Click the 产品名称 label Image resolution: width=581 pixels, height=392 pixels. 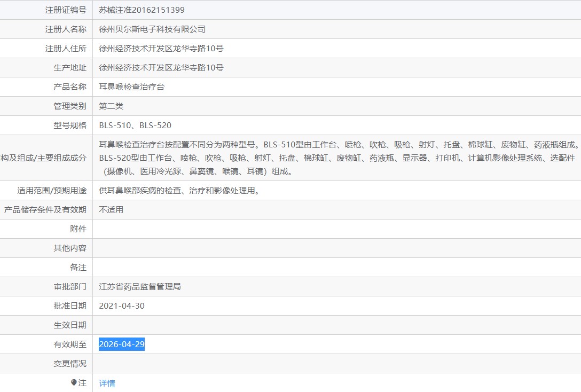[69, 87]
